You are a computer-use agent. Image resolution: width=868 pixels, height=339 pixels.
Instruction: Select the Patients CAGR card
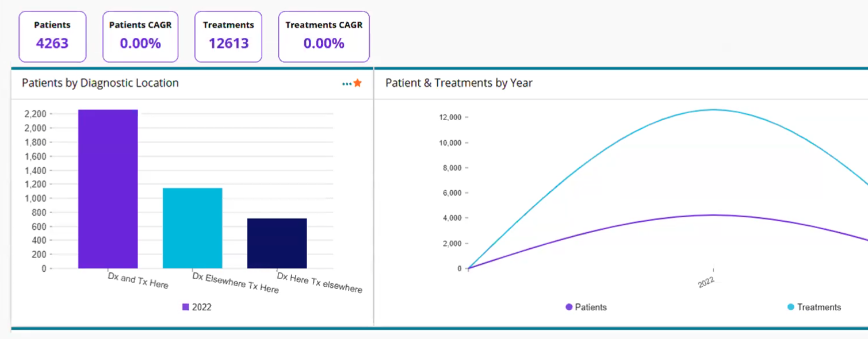[x=140, y=37]
